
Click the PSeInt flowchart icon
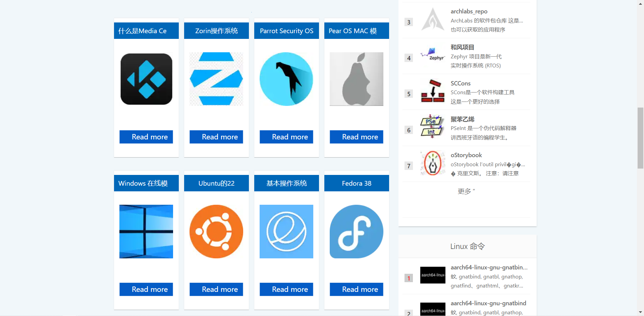pos(433,127)
